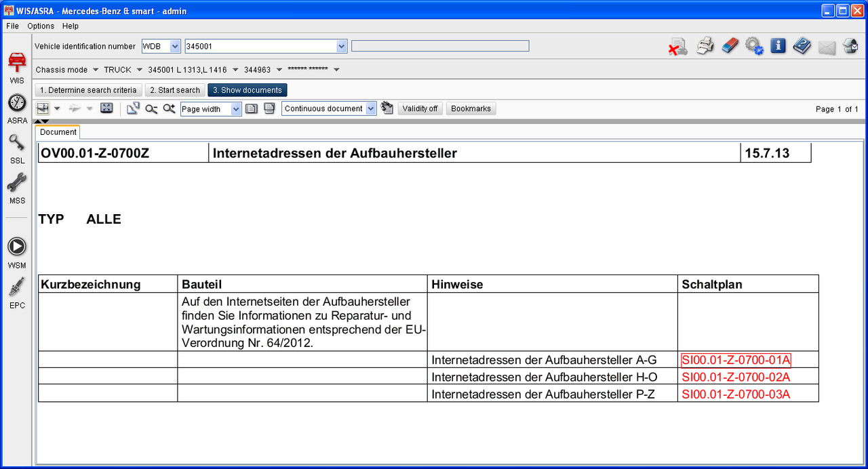Image resolution: width=868 pixels, height=469 pixels.
Task: Click the multi-page view icon
Action: click(x=269, y=108)
